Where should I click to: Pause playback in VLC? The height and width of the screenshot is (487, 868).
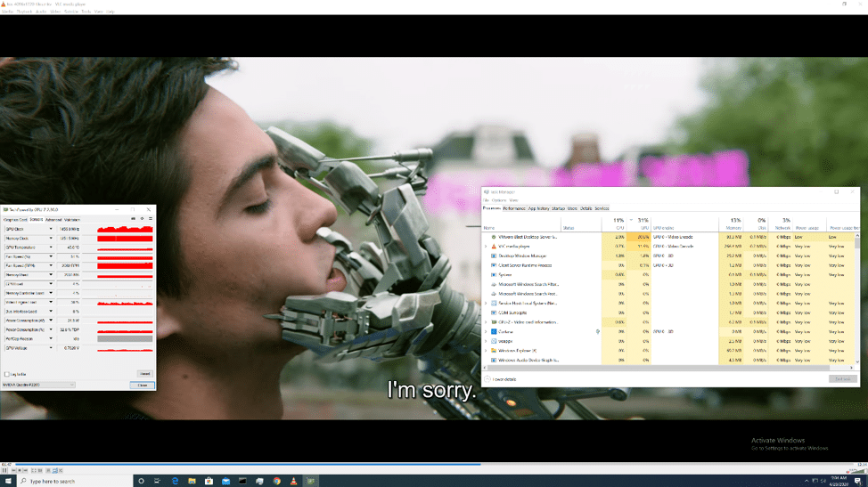pyautogui.click(x=4, y=470)
